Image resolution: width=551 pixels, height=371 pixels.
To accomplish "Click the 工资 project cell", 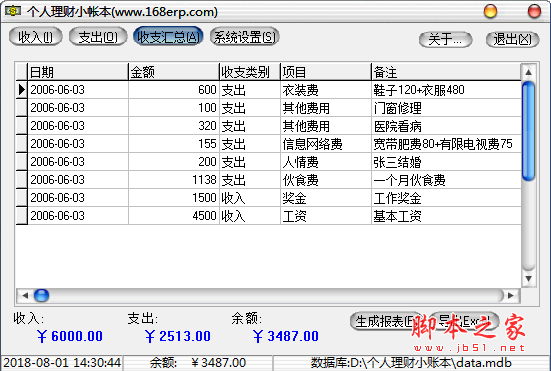I will 326,216.
